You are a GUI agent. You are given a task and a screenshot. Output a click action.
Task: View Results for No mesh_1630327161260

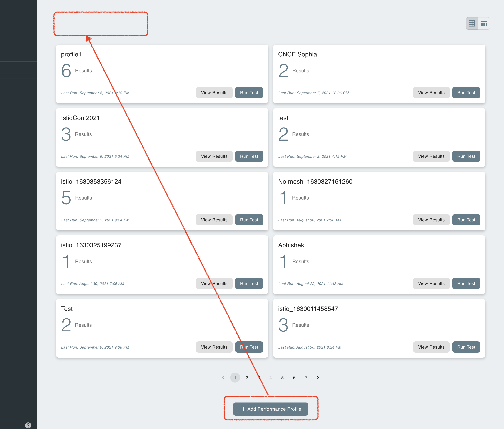(x=431, y=220)
